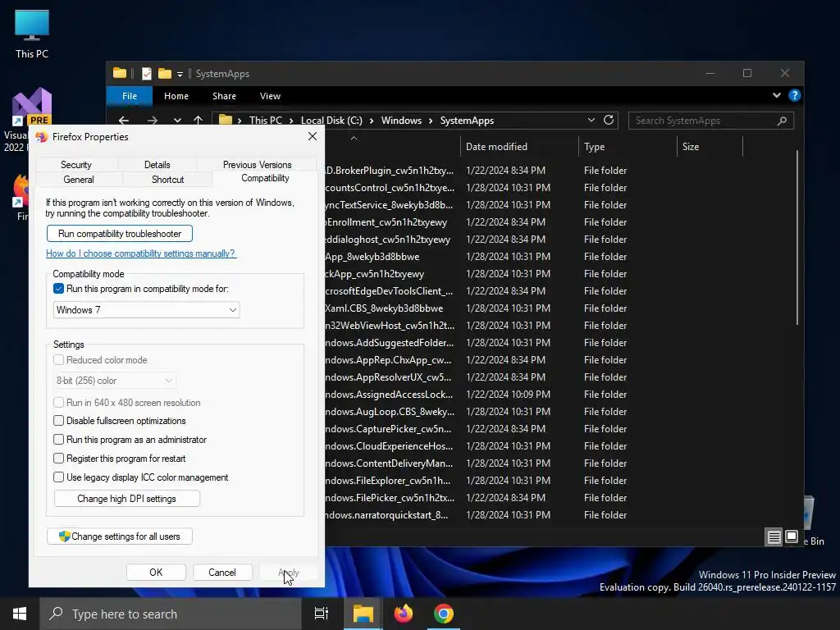This screenshot has width=840, height=630.
Task: Open the Home ribbon tab
Action: (x=176, y=96)
